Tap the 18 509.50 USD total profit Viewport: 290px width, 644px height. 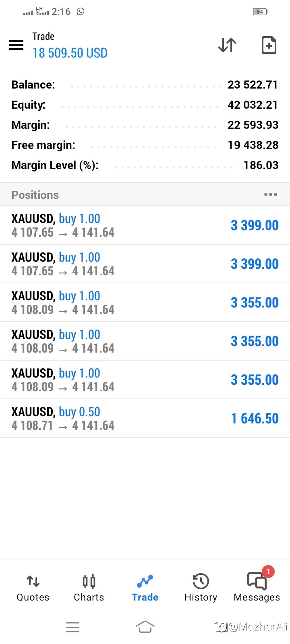[x=70, y=53]
